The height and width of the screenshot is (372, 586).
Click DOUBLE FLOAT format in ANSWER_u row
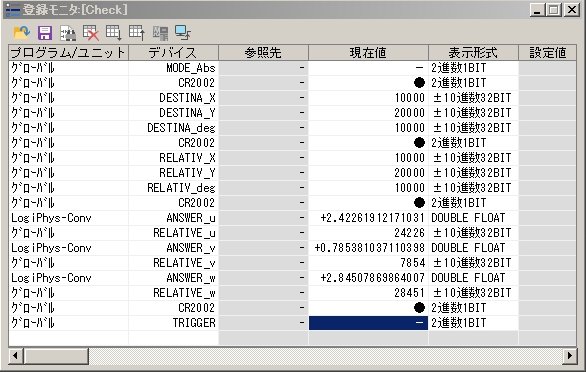[x=474, y=218]
